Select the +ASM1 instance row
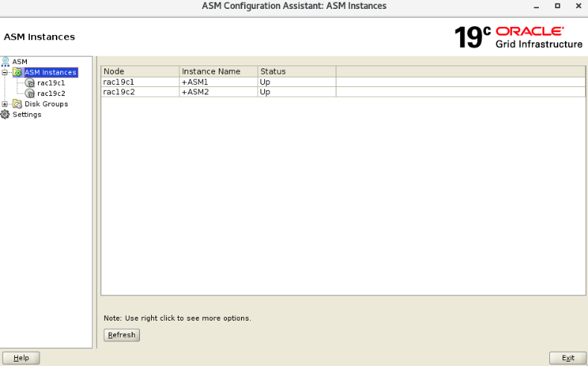The image size is (588, 366). (218, 82)
